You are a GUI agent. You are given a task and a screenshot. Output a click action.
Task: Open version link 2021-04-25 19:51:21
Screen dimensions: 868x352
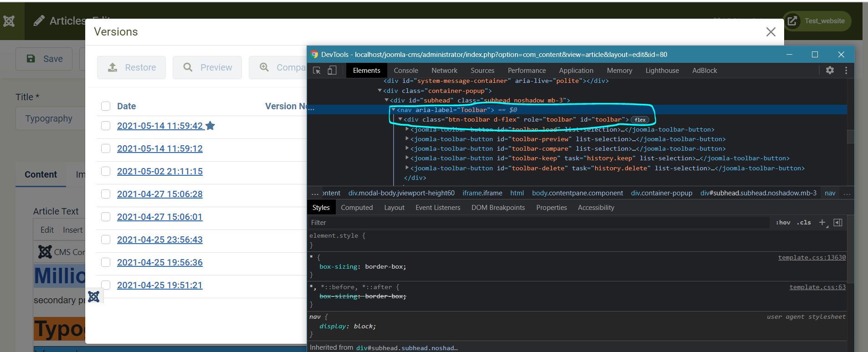tap(160, 285)
